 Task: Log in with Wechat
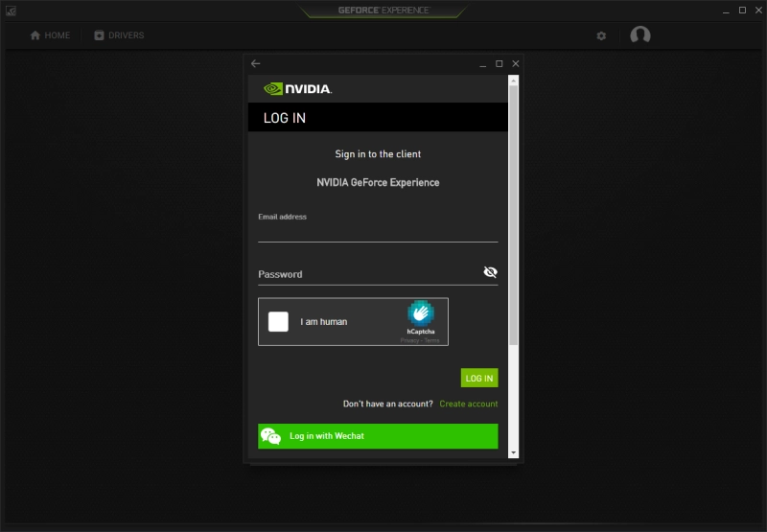378,436
